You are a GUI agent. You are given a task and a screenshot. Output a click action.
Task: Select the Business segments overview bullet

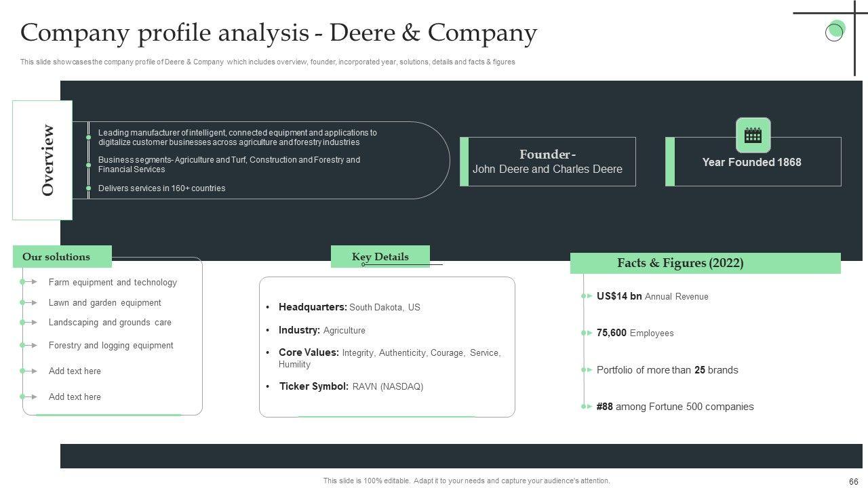(229, 165)
